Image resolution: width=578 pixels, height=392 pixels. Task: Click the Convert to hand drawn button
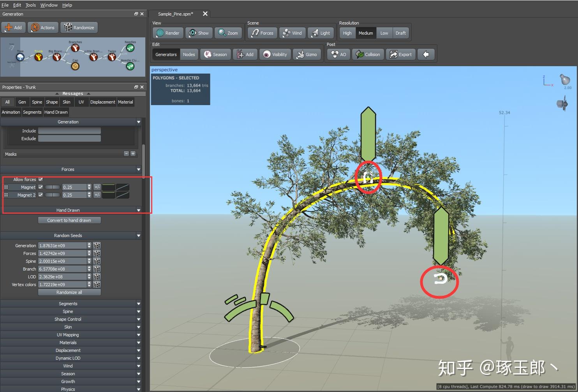tap(69, 220)
